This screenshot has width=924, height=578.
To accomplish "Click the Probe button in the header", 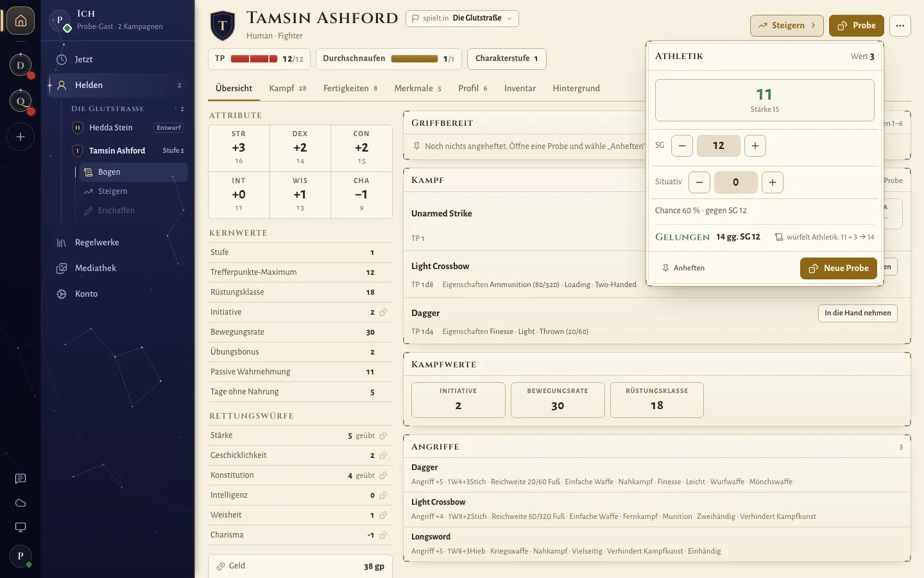I will [857, 26].
